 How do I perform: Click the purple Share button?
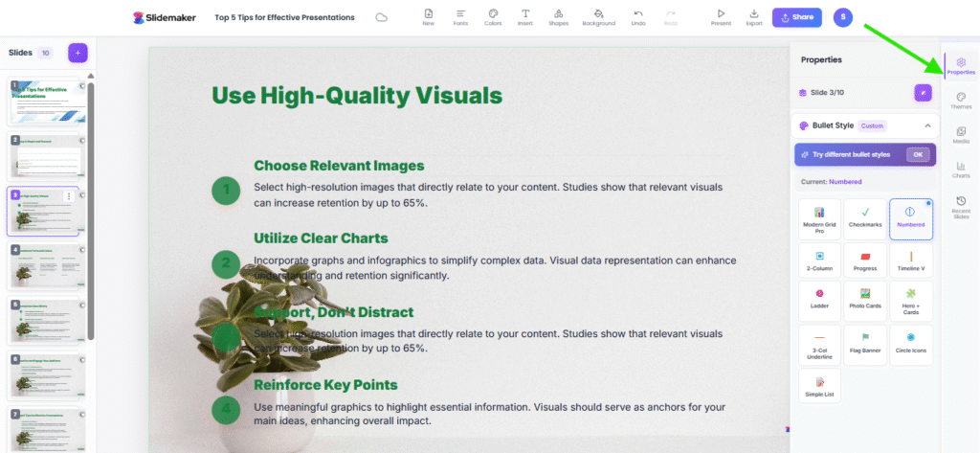796,17
